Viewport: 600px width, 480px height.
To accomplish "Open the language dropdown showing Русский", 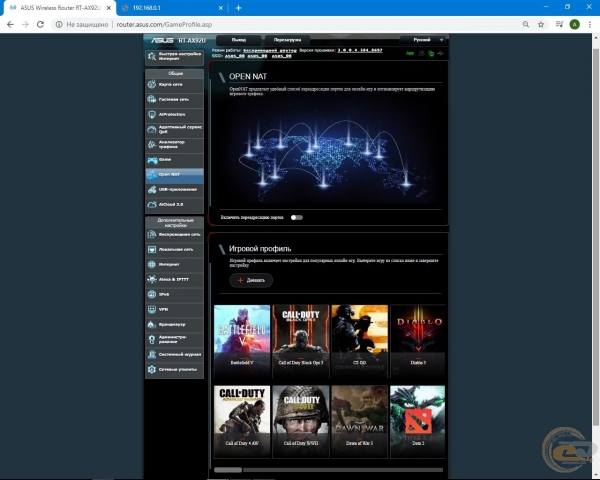I will 422,40.
